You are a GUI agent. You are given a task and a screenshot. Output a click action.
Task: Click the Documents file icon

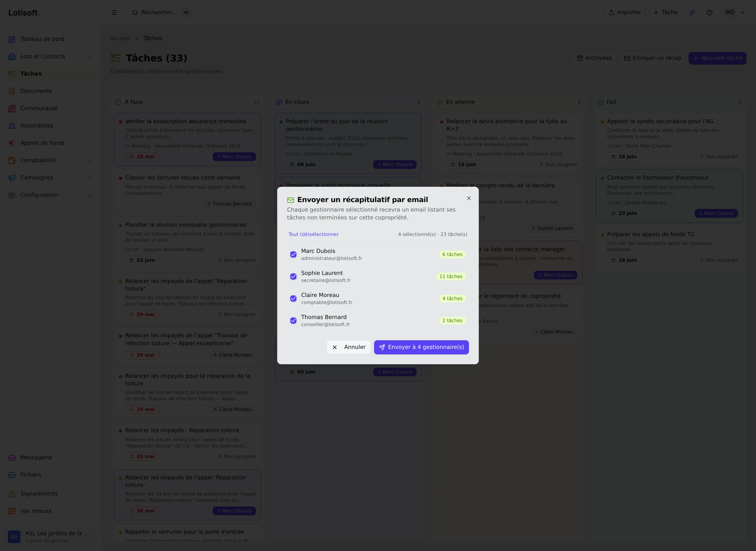(12, 91)
